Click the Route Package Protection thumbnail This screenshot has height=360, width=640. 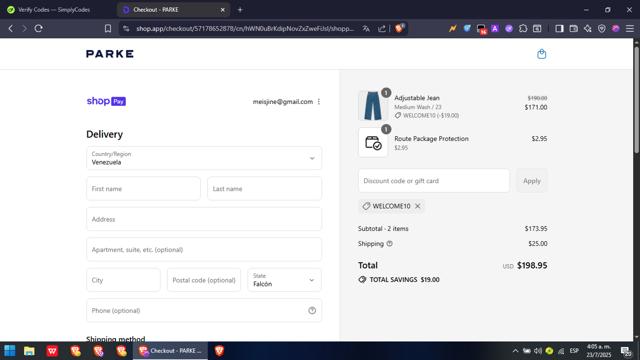(373, 143)
